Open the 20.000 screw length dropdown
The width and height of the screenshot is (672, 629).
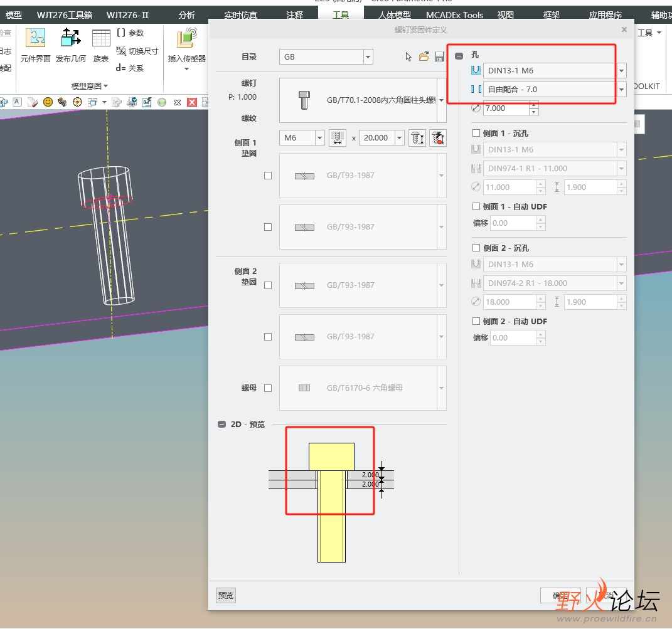pos(400,138)
